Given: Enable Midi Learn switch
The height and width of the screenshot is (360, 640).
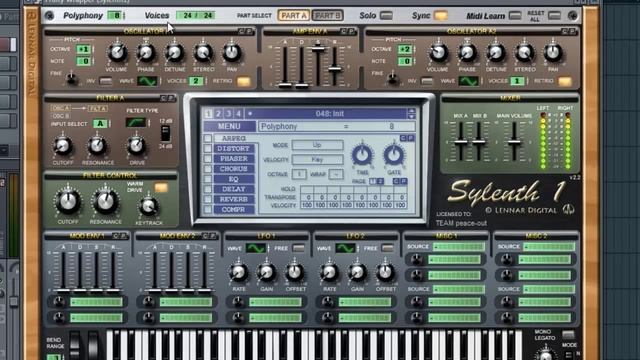Looking at the screenshot, I should coord(516,16).
